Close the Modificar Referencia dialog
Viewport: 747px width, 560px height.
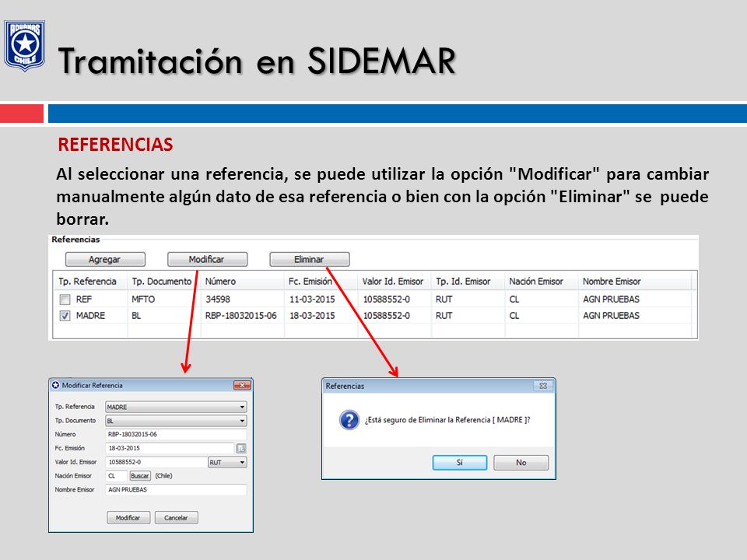(242, 385)
